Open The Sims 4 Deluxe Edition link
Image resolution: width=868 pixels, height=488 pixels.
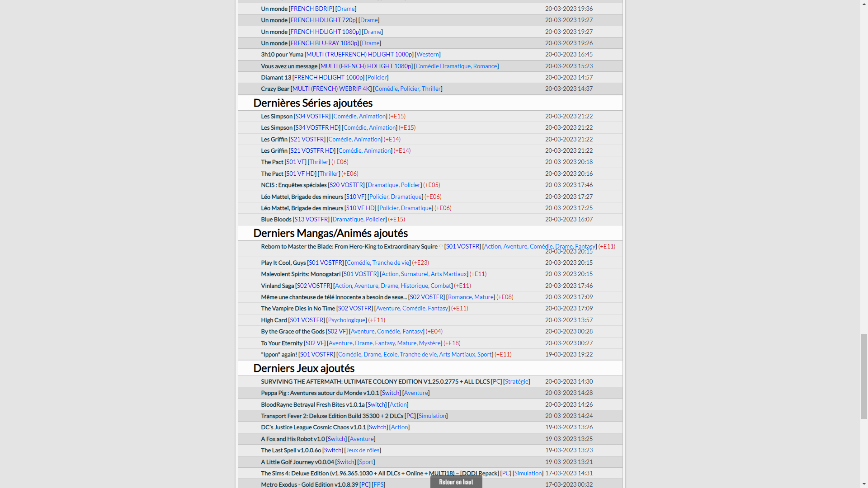380,473
